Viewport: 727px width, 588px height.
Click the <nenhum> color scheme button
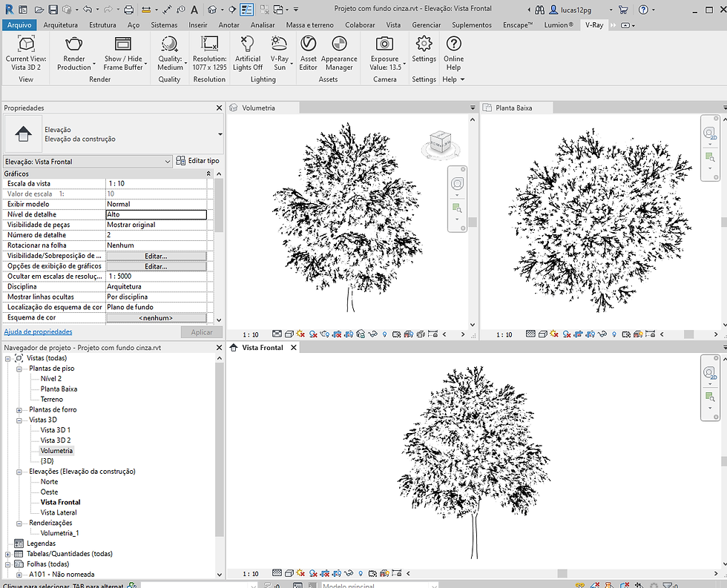[x=157, y=318]
